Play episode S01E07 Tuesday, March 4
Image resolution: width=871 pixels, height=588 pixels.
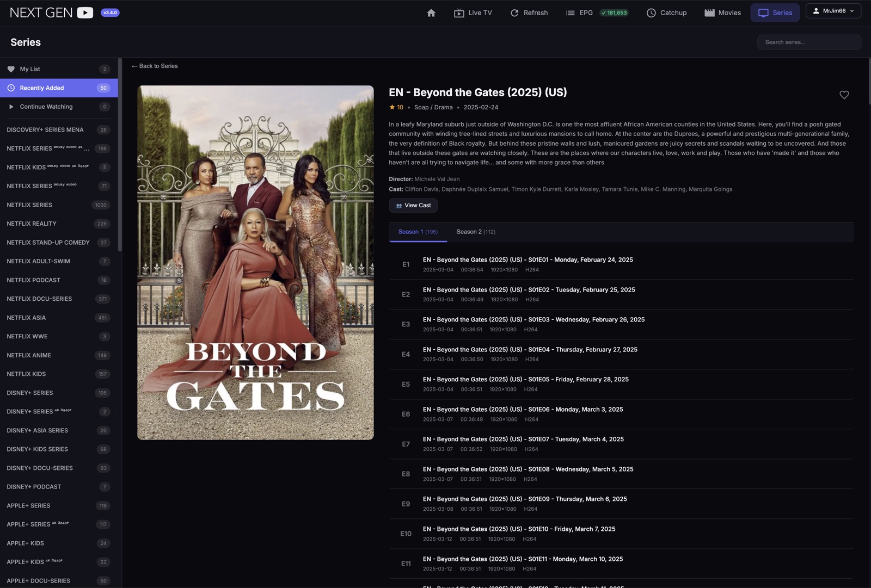point(621,444)
